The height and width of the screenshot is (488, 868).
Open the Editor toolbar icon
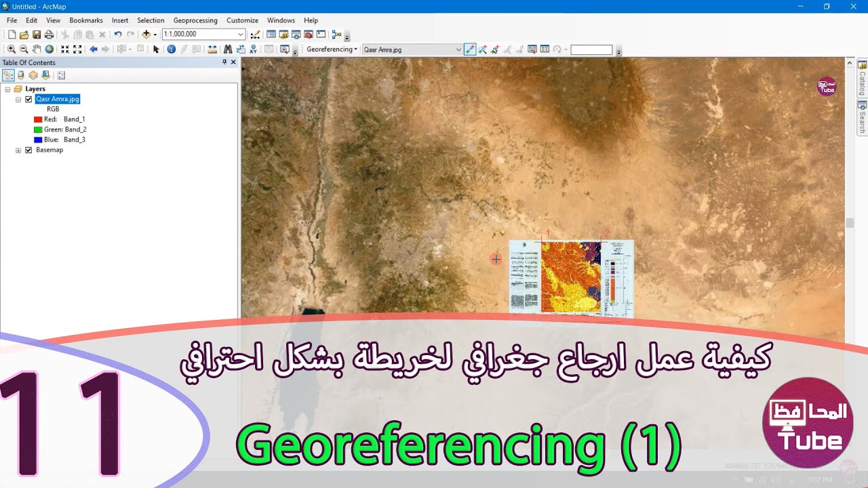pyautogui.click(x=256, y=34)
